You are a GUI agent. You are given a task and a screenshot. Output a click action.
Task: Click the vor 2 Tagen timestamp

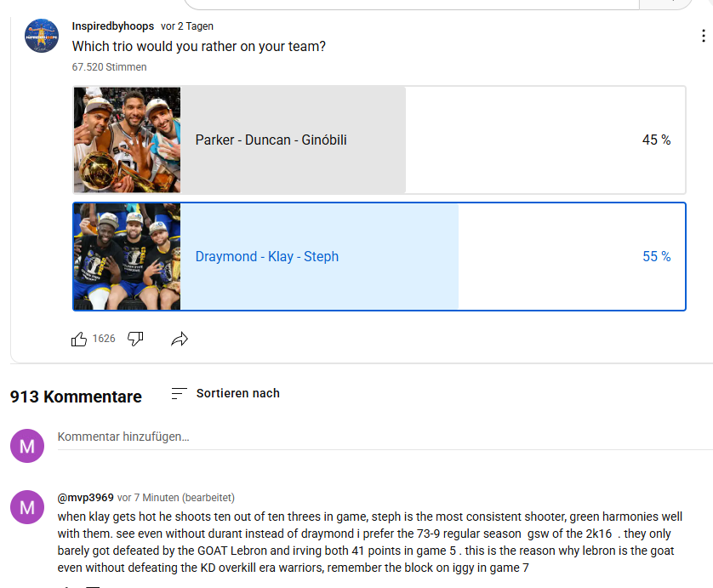187,26
